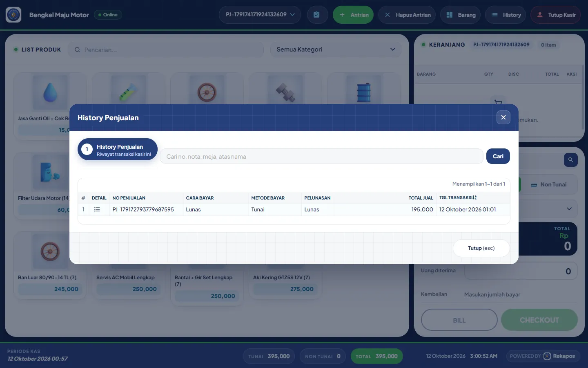
Task: Click the BILL button
Action: tap(459, 320)
